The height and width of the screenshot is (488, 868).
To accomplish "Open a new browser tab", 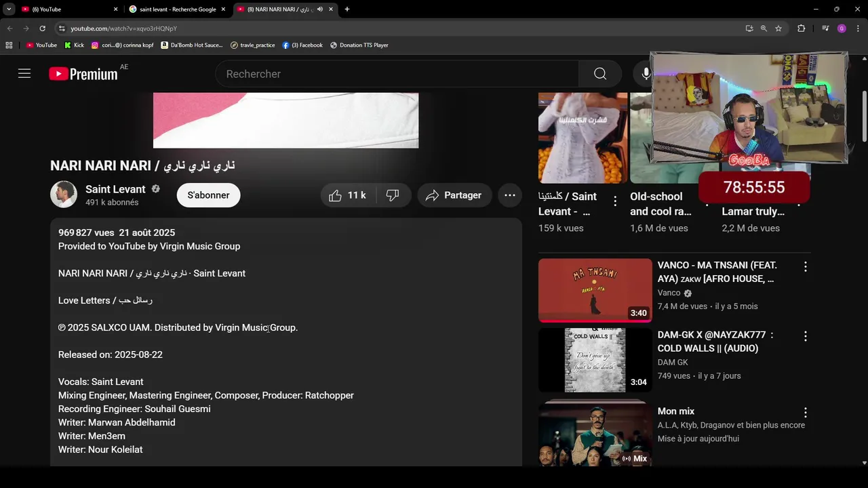I will pos(347,9).
